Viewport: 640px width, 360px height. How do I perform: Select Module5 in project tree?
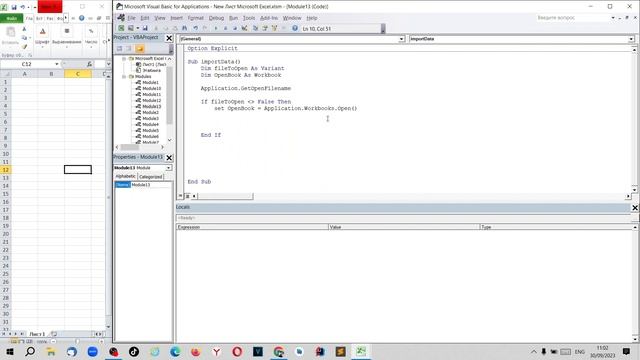coord(150,130)
